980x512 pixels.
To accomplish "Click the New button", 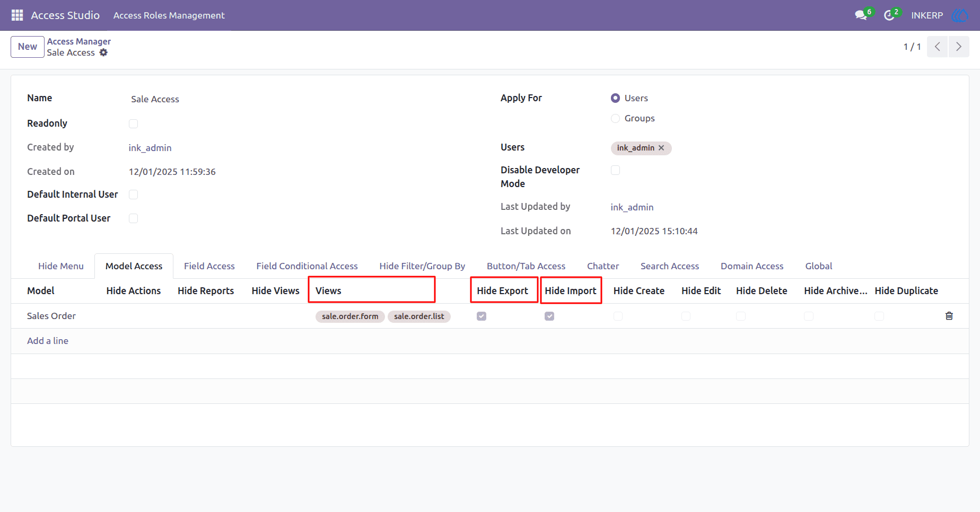I will pos(28,47).
